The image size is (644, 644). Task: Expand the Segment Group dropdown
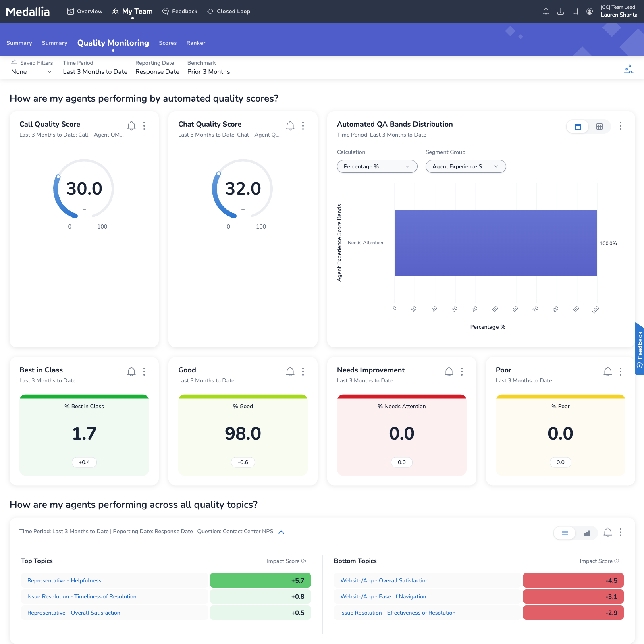[465, 166]
